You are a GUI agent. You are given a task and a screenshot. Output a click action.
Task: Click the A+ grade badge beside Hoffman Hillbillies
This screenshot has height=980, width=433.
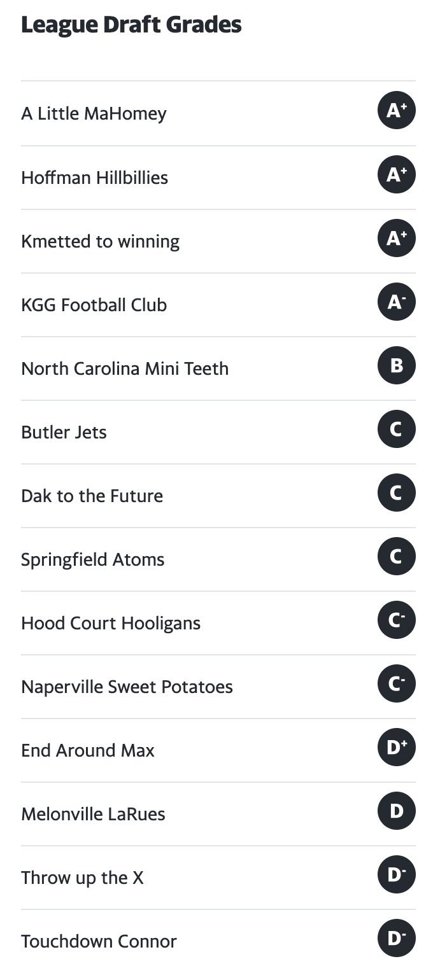click(396, 174)
